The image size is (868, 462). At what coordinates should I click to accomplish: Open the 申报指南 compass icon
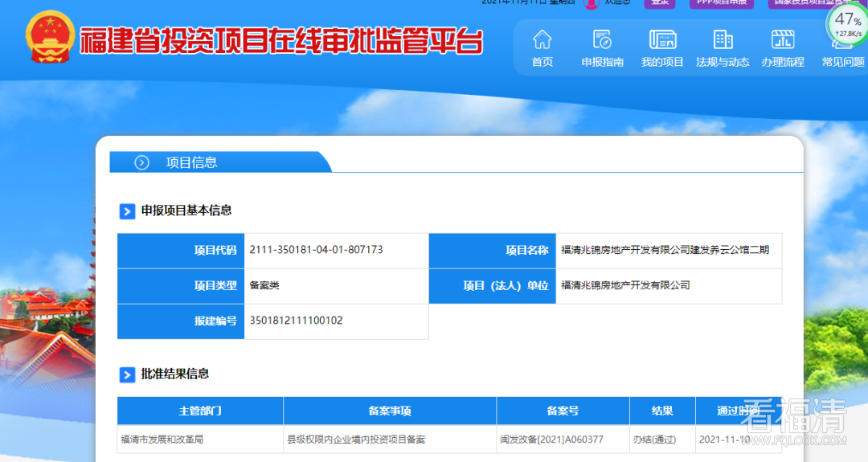pos(602,39)
